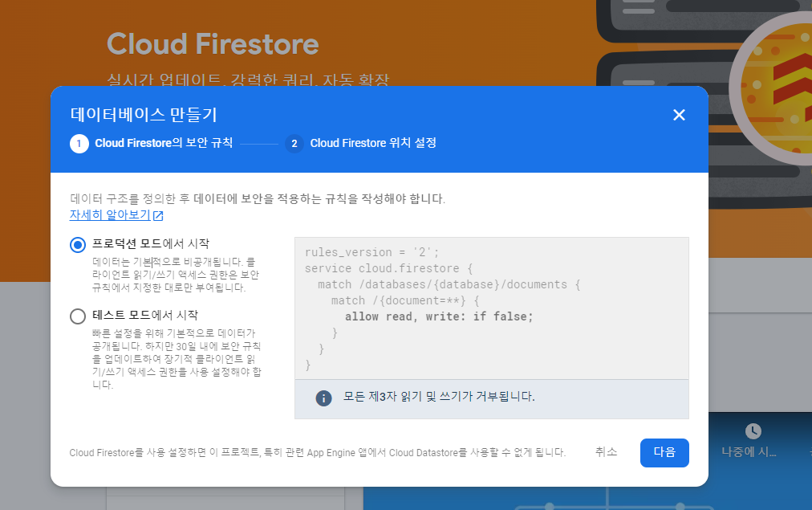The width and height of the screenshot is (812, 510).
Task: Click the clock icon above 나중에 시… in background
Action: 753,431
